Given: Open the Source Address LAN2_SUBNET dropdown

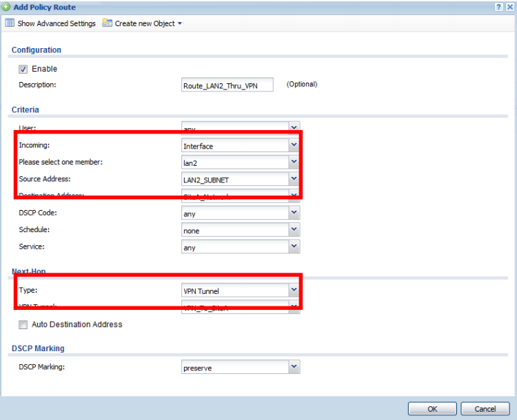Looking at the screenshot, I should 294,179.
